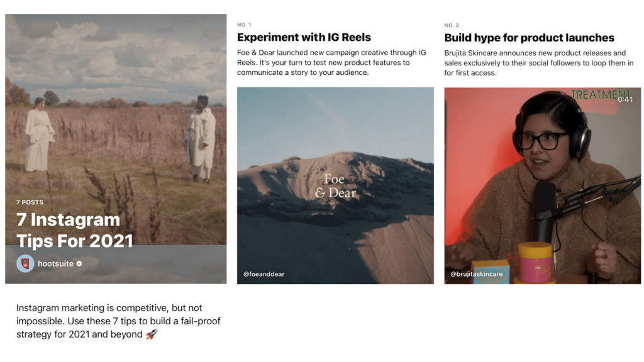Open the 7 Instagram Tips For 2021 title
The height and width of the screenshot is (362, 644).
(x=75, y=230)
